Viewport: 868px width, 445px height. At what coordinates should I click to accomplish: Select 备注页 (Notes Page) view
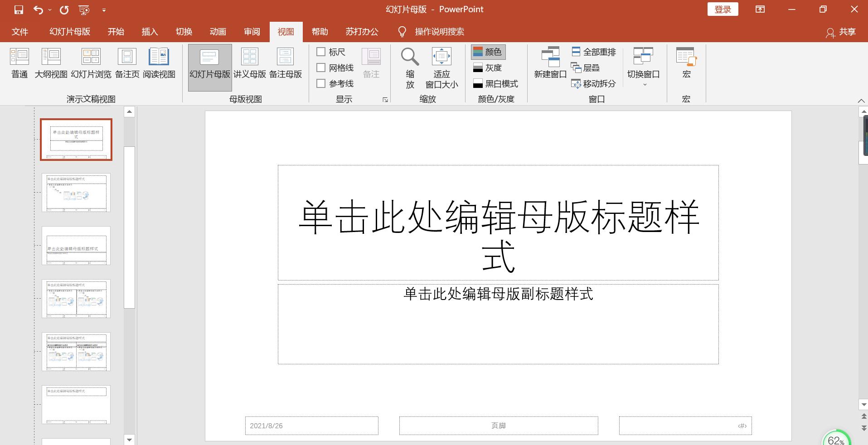click(127, 63)
